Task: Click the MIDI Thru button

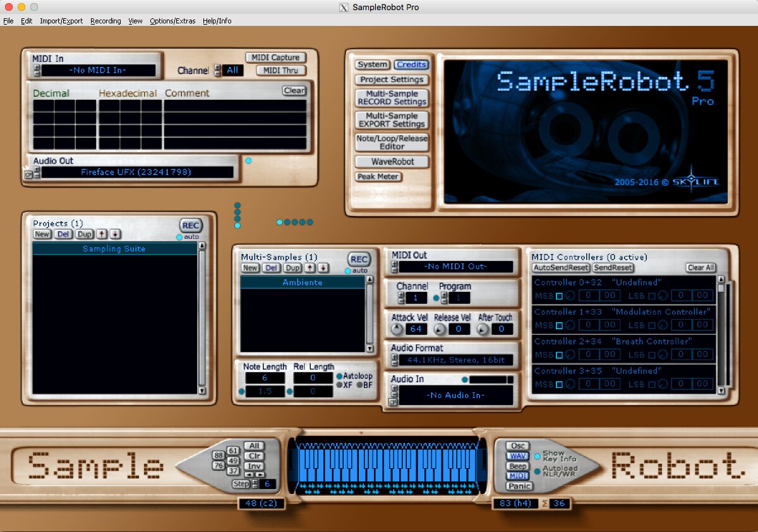Action: (x=281, y=70)
